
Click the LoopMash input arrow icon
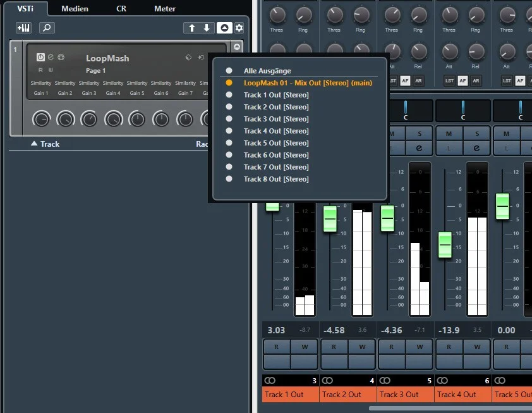tap(200, 58)
